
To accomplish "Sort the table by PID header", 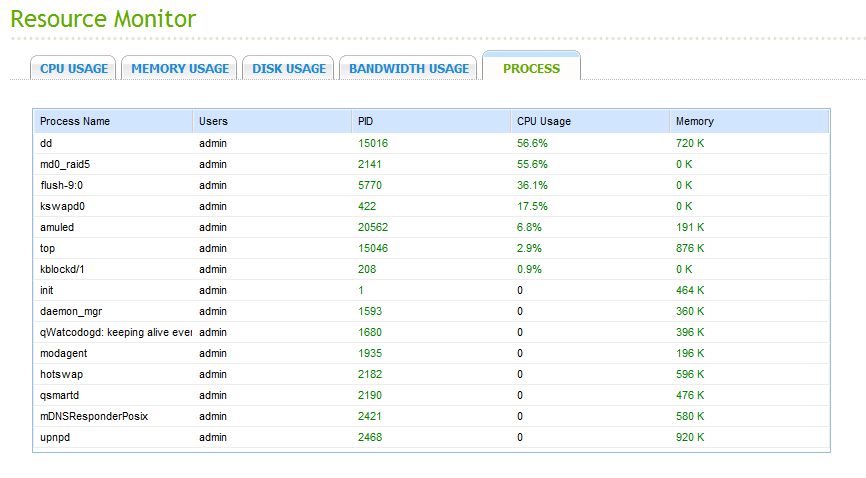I will tap(365, 121).
